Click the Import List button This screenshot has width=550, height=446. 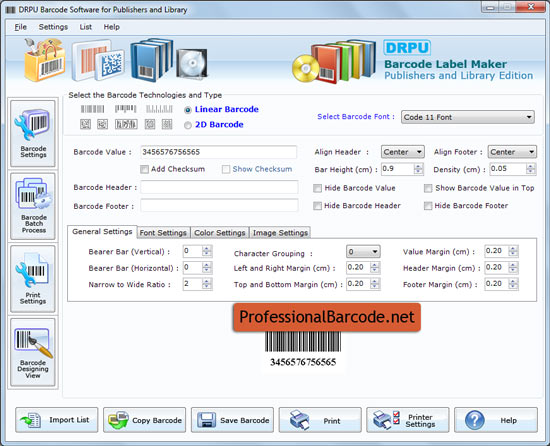pyautogui.click(x=57, y=420)
